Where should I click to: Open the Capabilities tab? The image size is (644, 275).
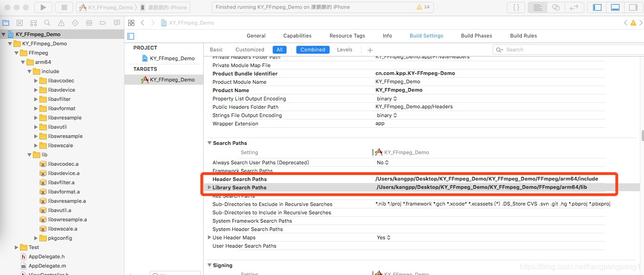pyautogui.click(x=297, y=36)
